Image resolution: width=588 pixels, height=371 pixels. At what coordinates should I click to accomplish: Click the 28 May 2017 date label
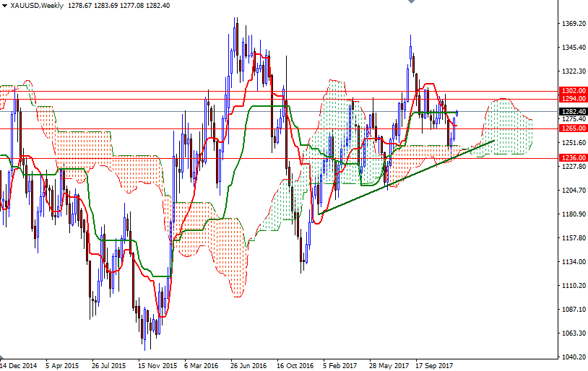pyautogui.click(x=386, y=365)
